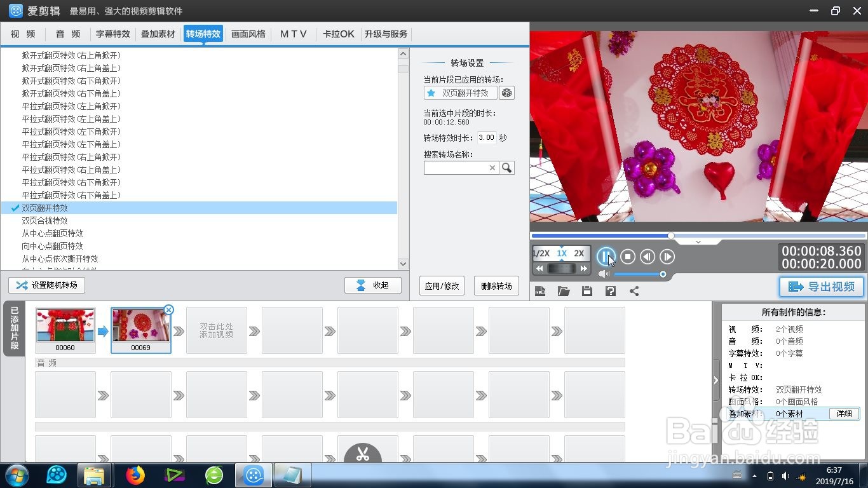Screen dimensions: 868x488
Task: Select the 2X playback speed option
Action: 579,254
